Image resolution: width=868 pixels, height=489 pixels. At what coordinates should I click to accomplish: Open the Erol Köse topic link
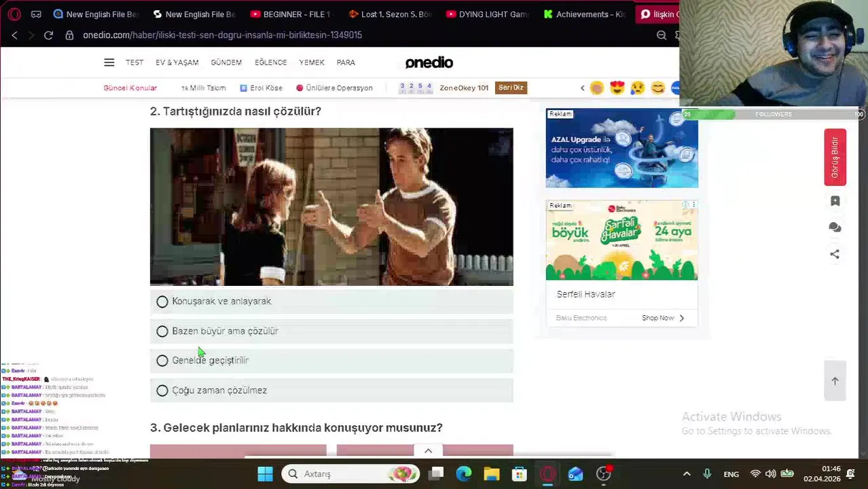261,88
